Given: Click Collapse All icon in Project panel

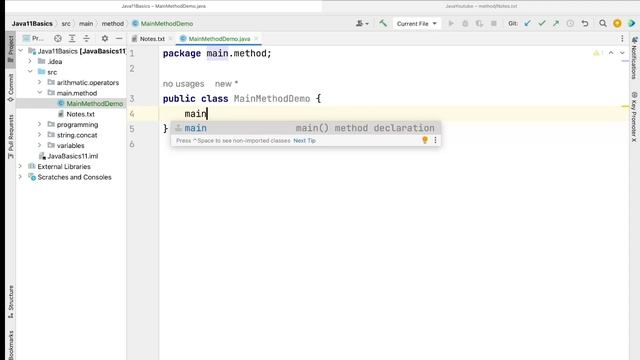Looking at the screenshot, I should (87, 38).
